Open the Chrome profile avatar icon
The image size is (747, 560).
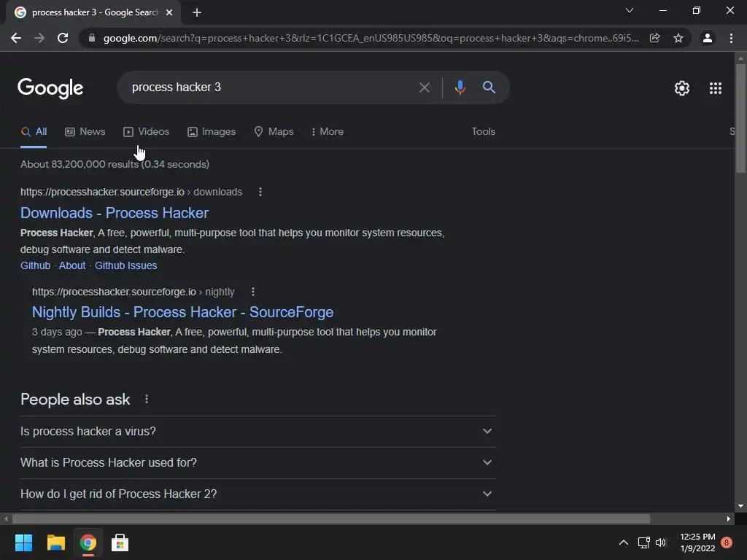coord(708,38)
